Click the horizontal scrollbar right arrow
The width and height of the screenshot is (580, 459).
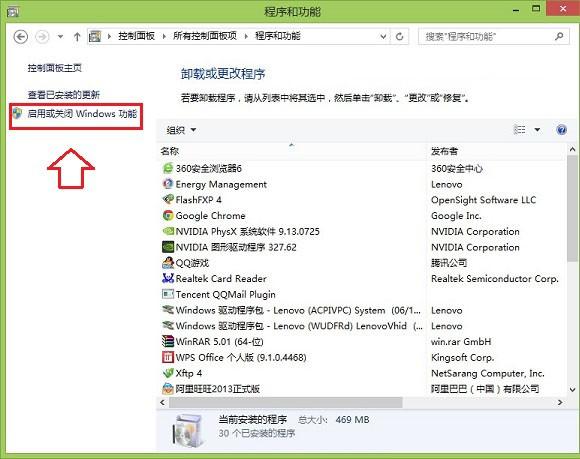560,402
